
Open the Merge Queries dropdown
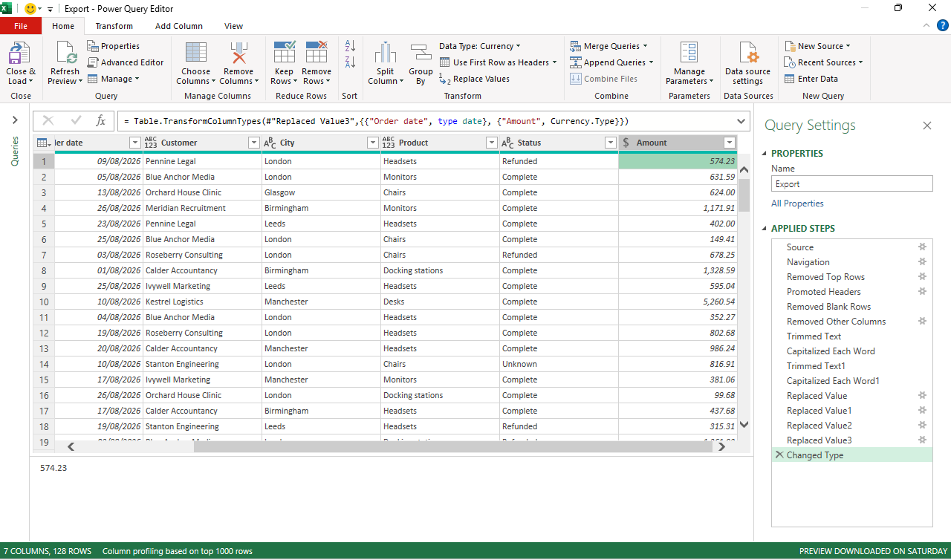608,46
